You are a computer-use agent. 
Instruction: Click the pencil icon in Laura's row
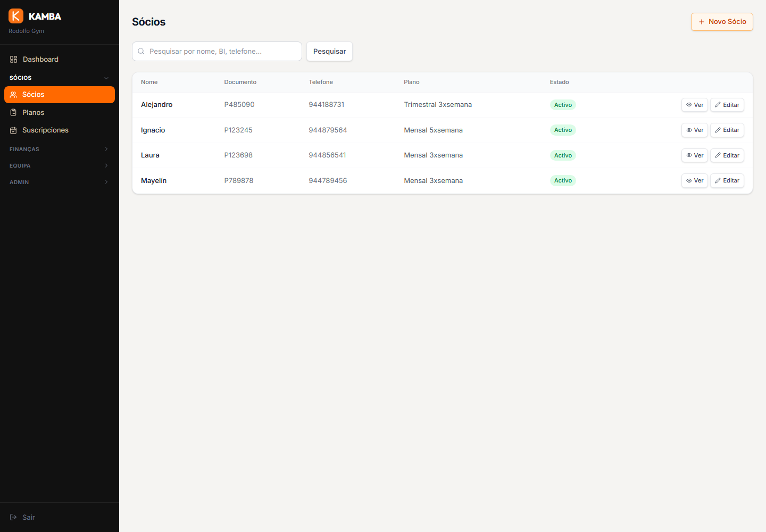[x=718, y=155]
